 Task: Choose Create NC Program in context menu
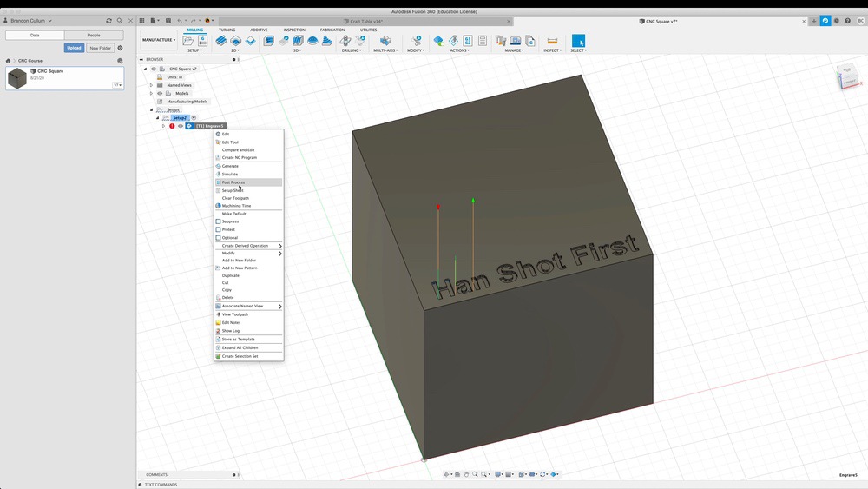(248, 157)
